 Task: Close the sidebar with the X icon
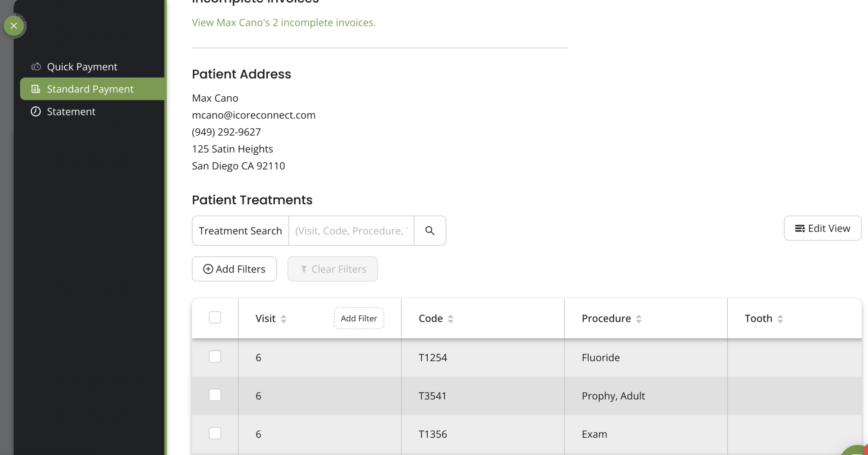[14, 25]
